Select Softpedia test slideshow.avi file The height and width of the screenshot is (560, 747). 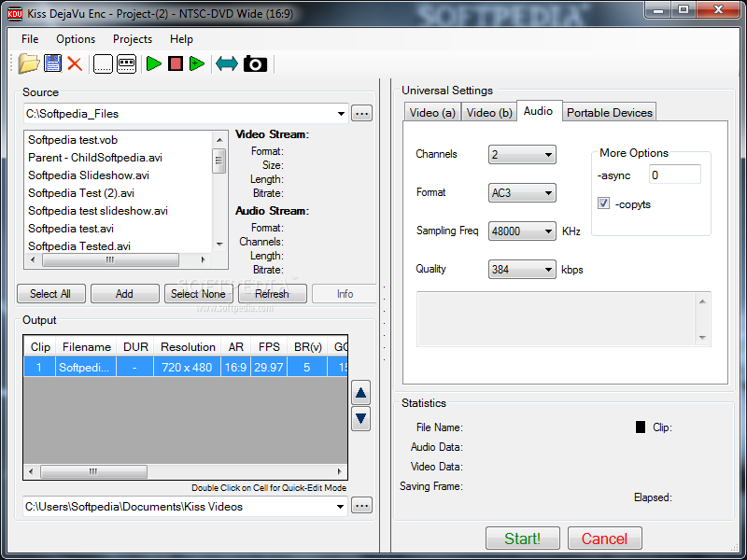tap(98, 211)
